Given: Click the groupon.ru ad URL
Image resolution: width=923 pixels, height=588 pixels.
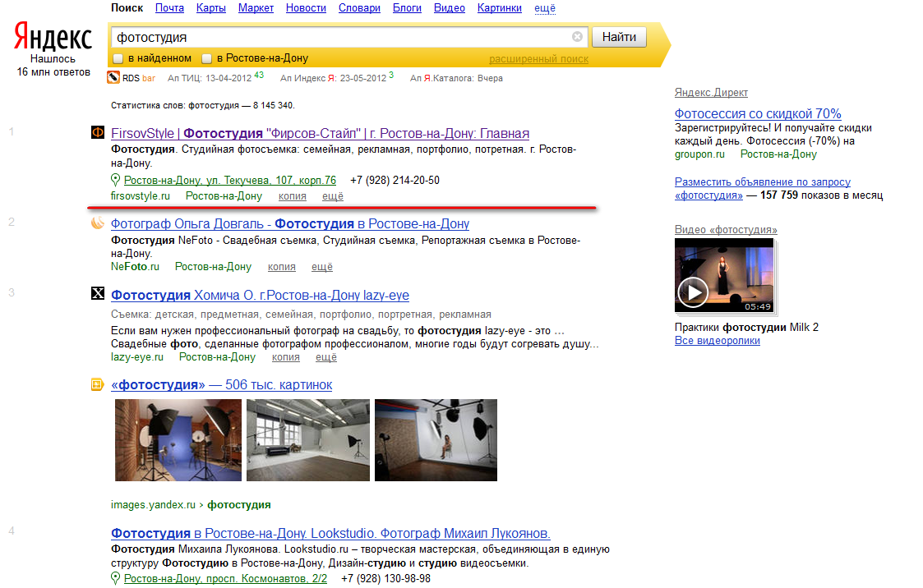Looking at the screenshot, I should coord(699,154).
